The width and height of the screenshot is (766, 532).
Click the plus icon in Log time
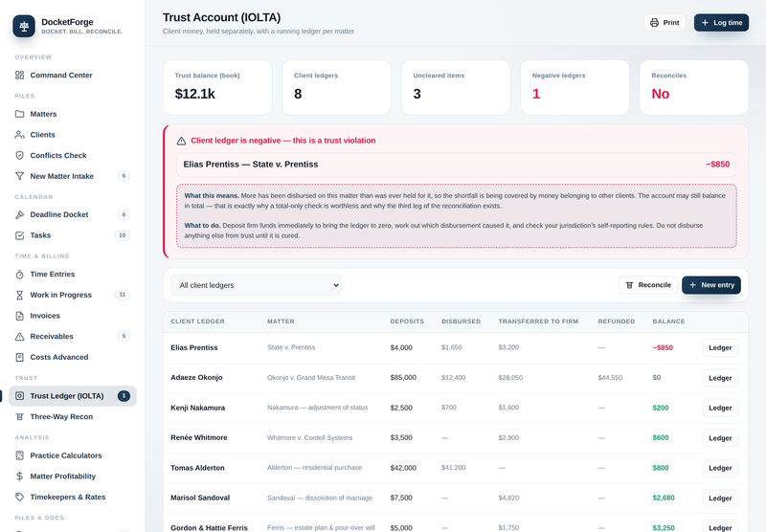tap(705, 22)
